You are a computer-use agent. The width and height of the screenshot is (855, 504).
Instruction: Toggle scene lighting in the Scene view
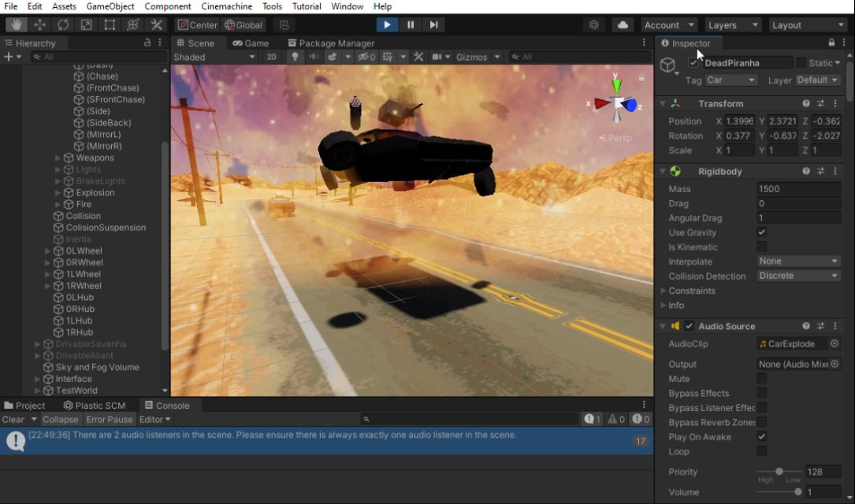[x=295, y=57]
